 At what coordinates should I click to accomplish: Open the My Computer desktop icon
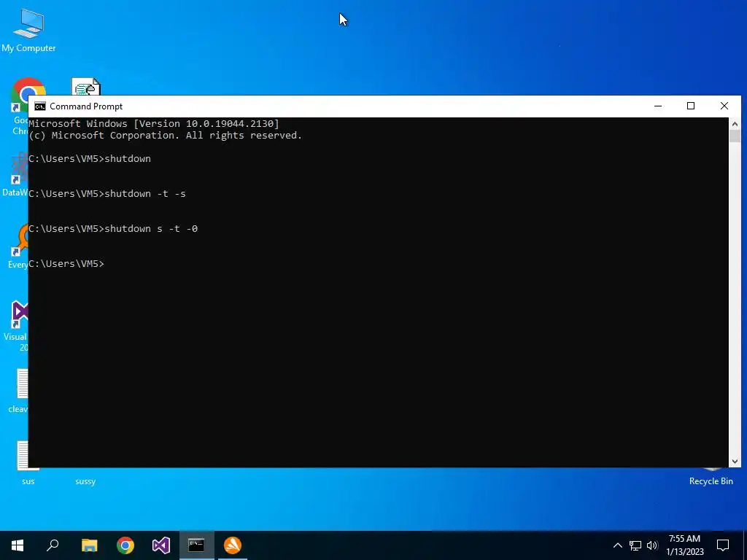28,29
